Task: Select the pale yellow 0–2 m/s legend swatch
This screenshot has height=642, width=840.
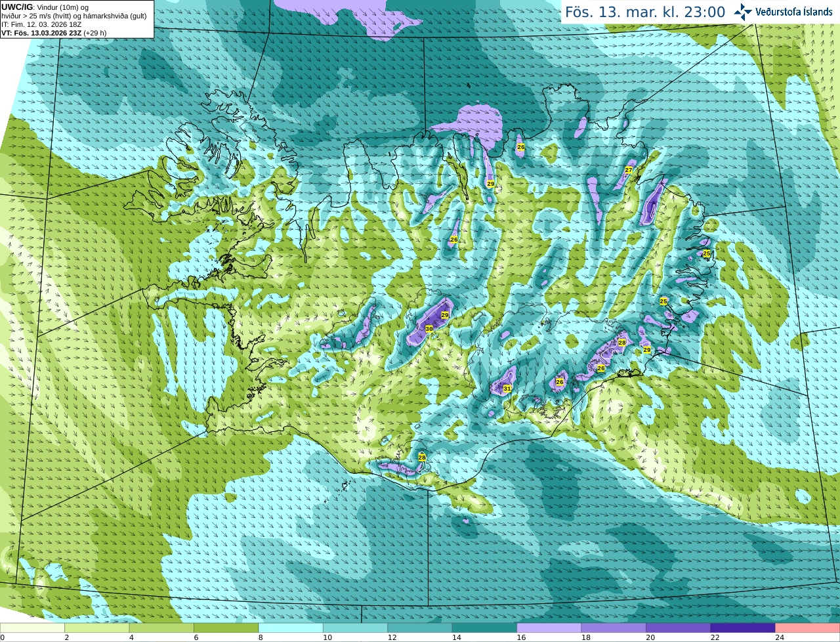Action: 33,628
